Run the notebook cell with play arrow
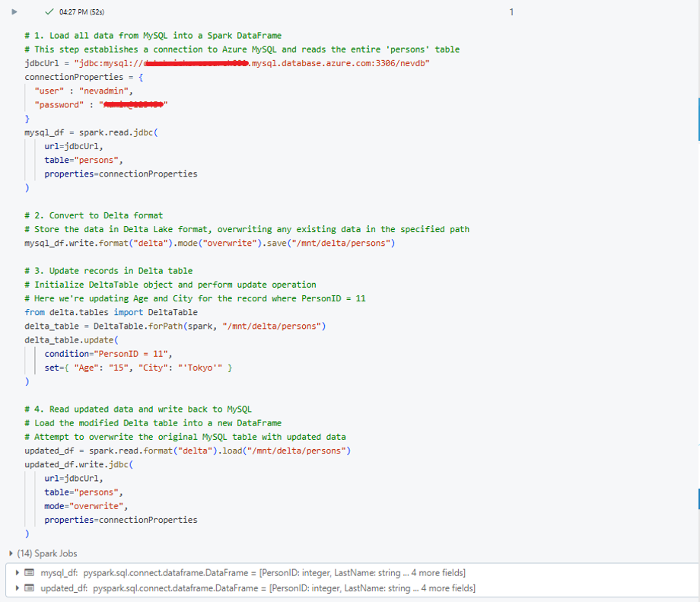This screenshot has width=700, height=602. point(14,12)
